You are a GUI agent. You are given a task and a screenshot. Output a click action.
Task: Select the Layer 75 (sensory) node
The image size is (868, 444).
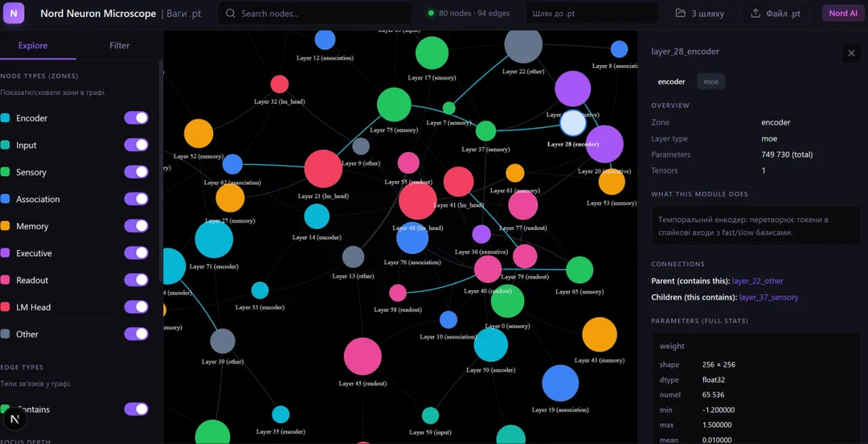394,105
